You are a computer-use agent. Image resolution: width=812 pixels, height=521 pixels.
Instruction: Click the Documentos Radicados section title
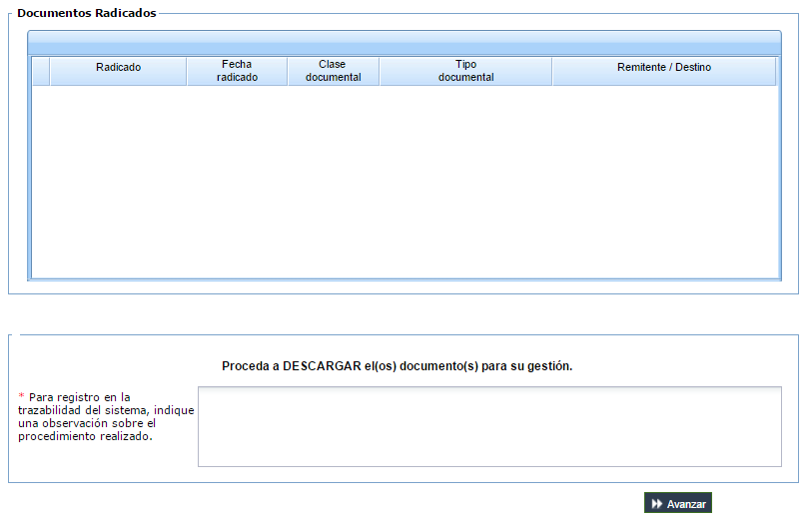click(x=87, y=13)
